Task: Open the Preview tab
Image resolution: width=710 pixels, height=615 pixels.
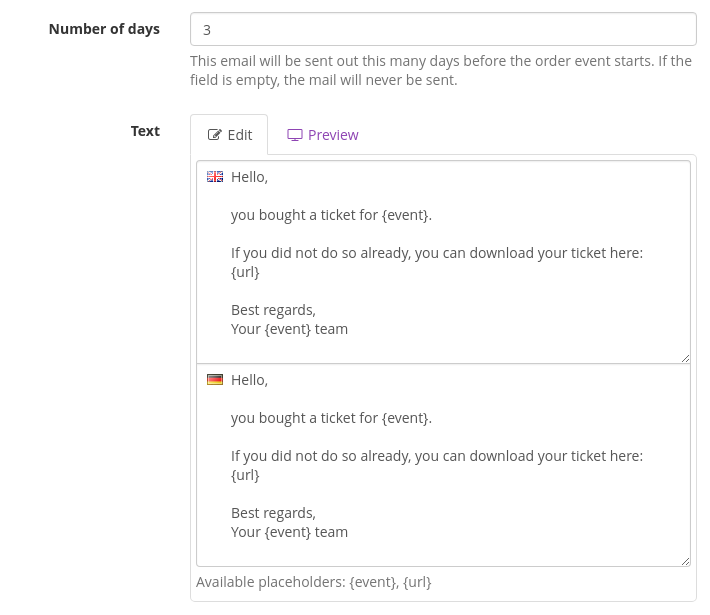Action: pos(323,135)
